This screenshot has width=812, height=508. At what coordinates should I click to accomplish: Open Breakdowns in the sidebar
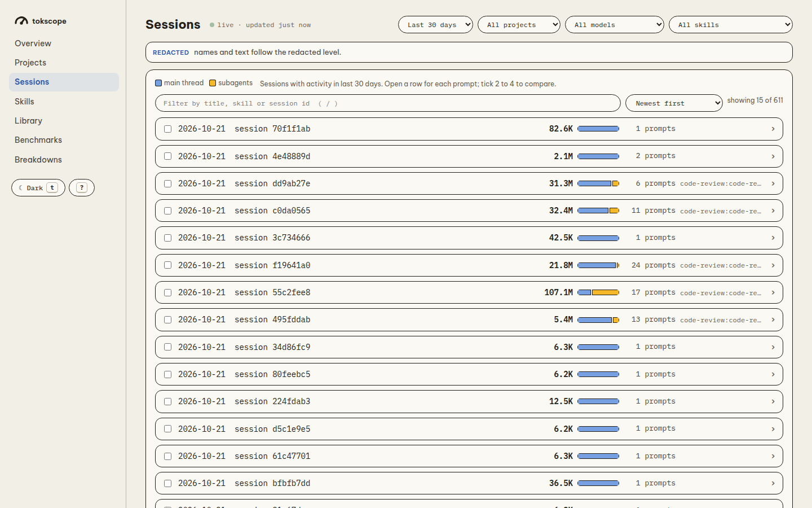pos(64,160)
